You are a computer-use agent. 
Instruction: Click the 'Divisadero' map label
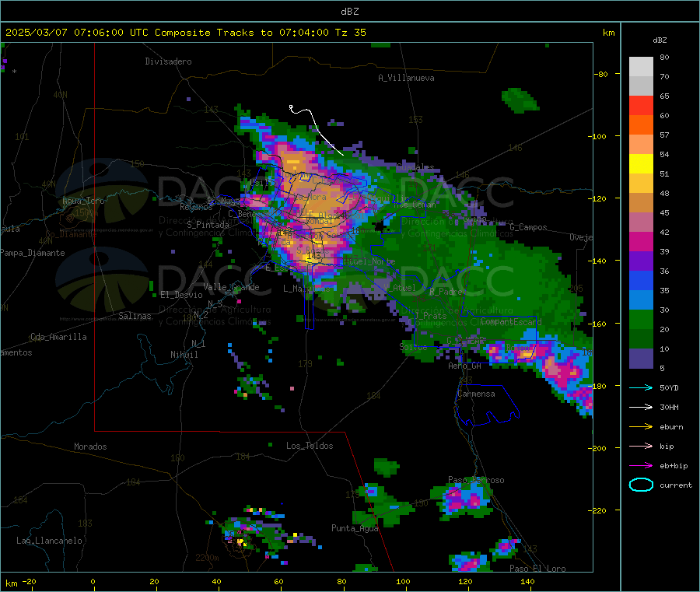coord(168,61)
